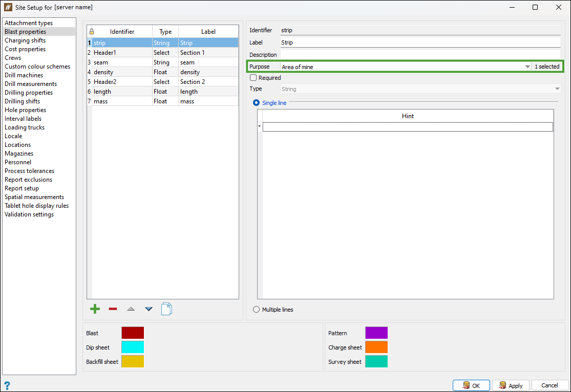
Task: Open help via the blue question mark
Action: pyautogui.click(x=7, y=386)
